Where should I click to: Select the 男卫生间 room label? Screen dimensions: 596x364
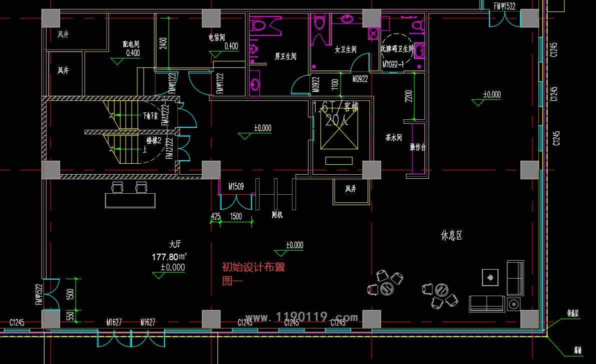click(285, 56)
